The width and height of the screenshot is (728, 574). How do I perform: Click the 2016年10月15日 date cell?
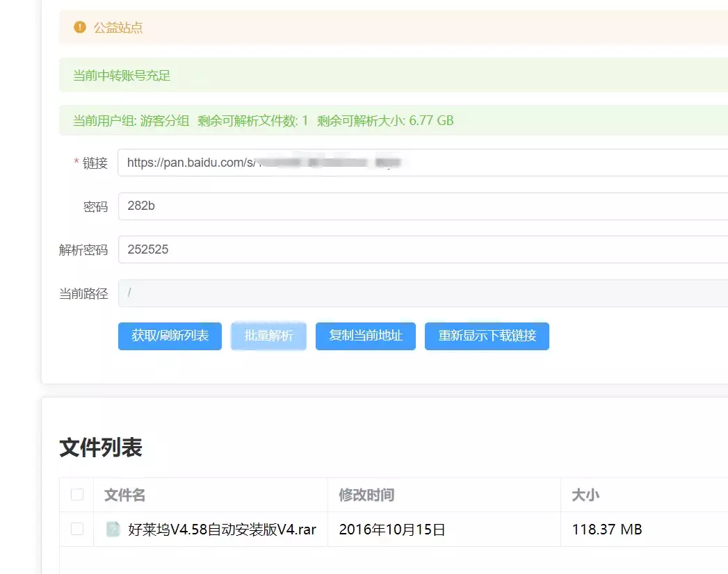point(392,530)
